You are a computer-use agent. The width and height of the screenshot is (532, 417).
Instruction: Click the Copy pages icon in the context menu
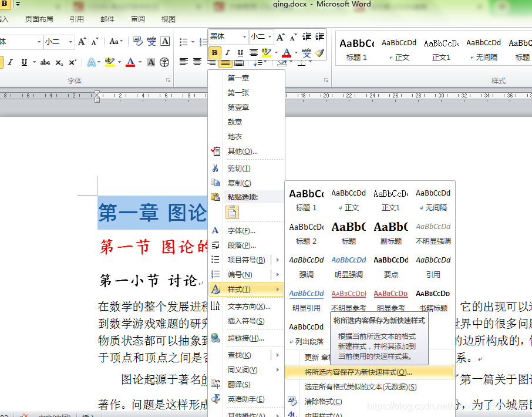click(x=215, y=183)
